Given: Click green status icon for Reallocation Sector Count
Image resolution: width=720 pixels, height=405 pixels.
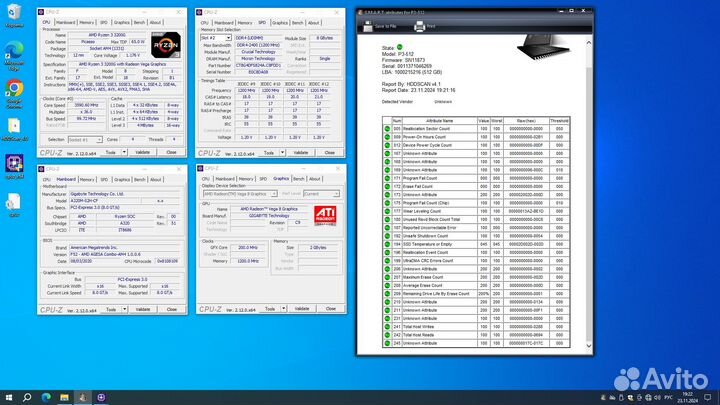Looking at the screenshot, I should point(387,129).
